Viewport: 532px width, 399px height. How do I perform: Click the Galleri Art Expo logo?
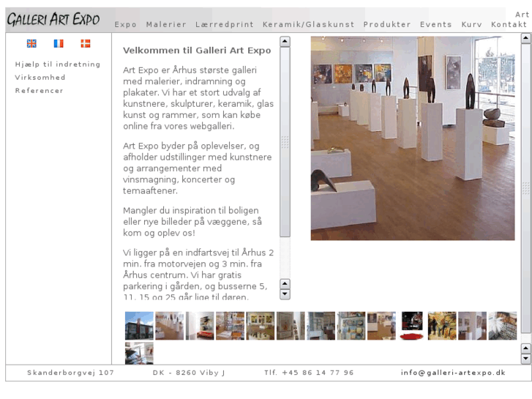(x=53, y=19)
